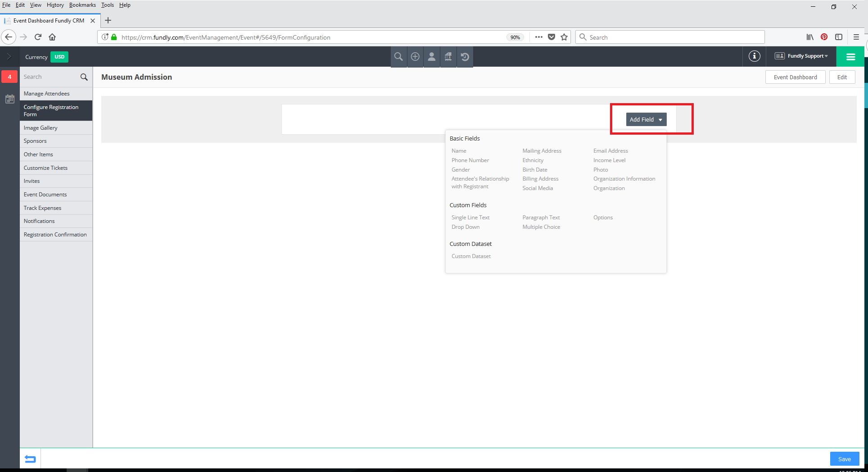Open the person profile icon in toolbar
Screen dimensions: 868x472
point(432,57)
